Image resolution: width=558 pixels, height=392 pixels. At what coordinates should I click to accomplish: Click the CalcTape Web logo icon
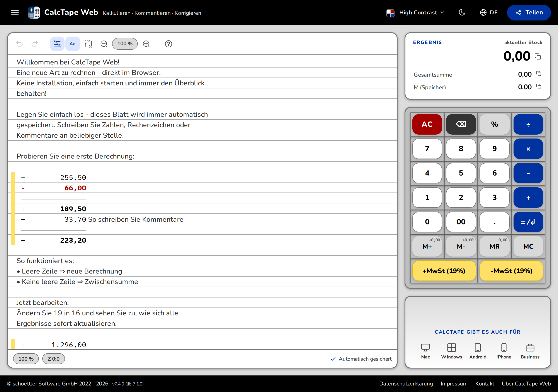pyautogui.click(x=34, y=13)
